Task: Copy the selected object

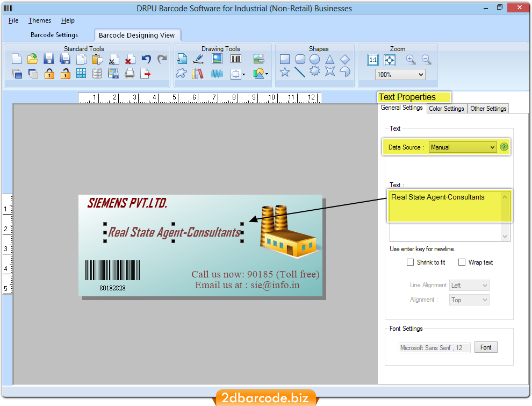Action: click(x=81, y=59)
